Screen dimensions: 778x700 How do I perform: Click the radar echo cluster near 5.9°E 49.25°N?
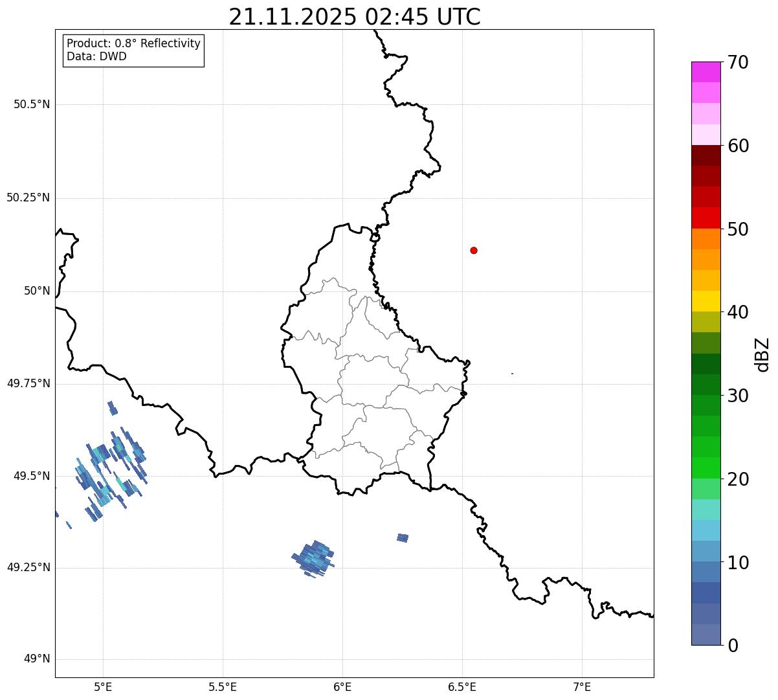pos(313,558)
